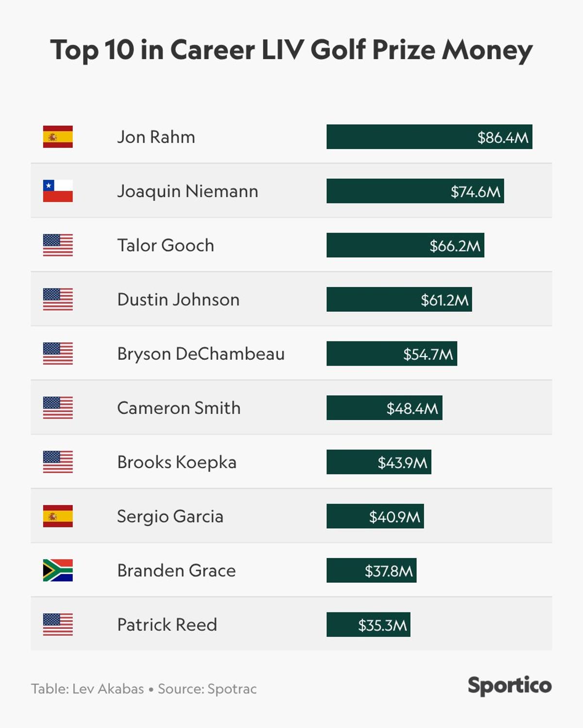The height and width of the screenshot is (728, 583).
Task: Click the Lev Akabas Spotrac credit line
Action: [x=144, y=689]
